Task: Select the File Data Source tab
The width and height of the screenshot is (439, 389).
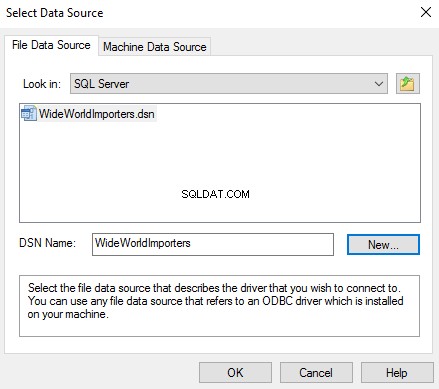Action: click(51, 45)
